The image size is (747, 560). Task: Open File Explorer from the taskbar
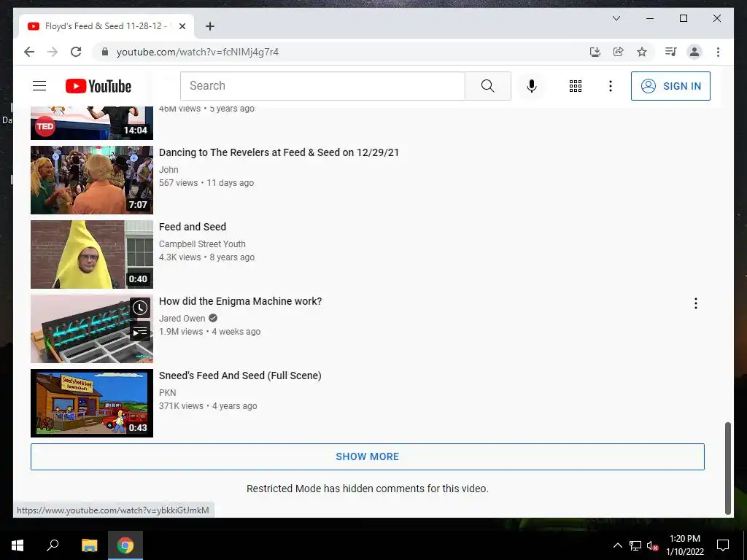coord(89,545)
